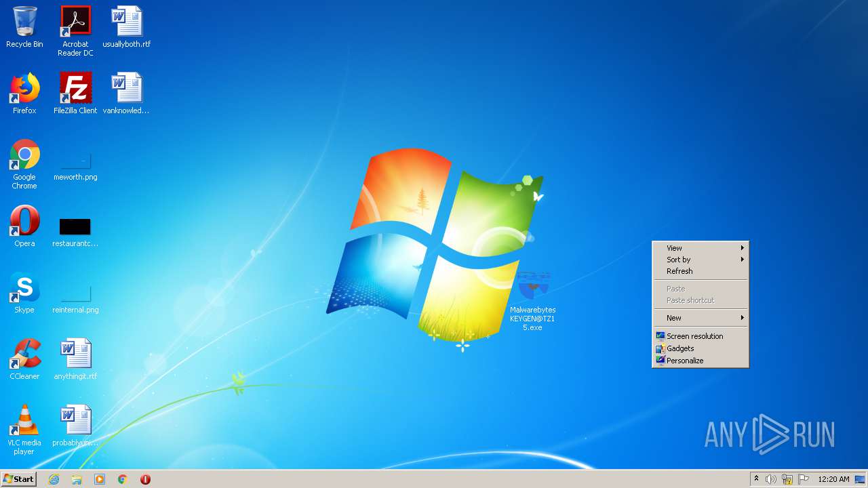
Task: Select the reinternal.png file
Action: tap(75, 298)
